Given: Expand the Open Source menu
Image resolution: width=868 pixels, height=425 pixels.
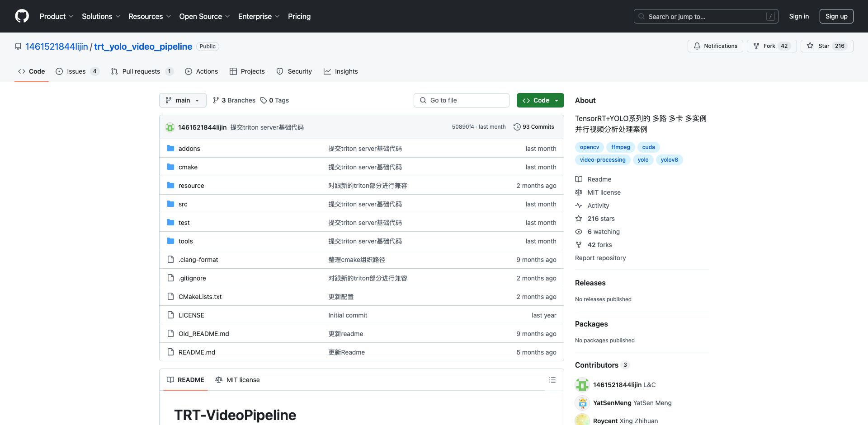Looking at the screenshot, I should coord(204,16).
